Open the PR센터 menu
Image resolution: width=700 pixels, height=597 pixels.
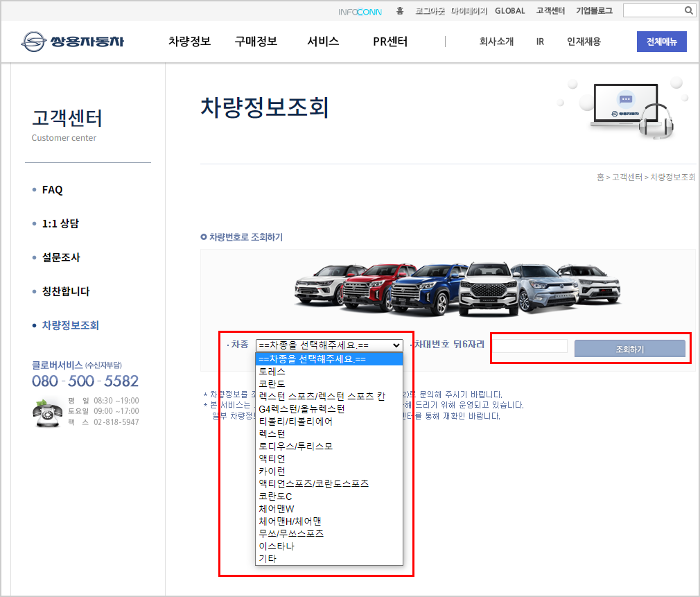pos(388,41)
